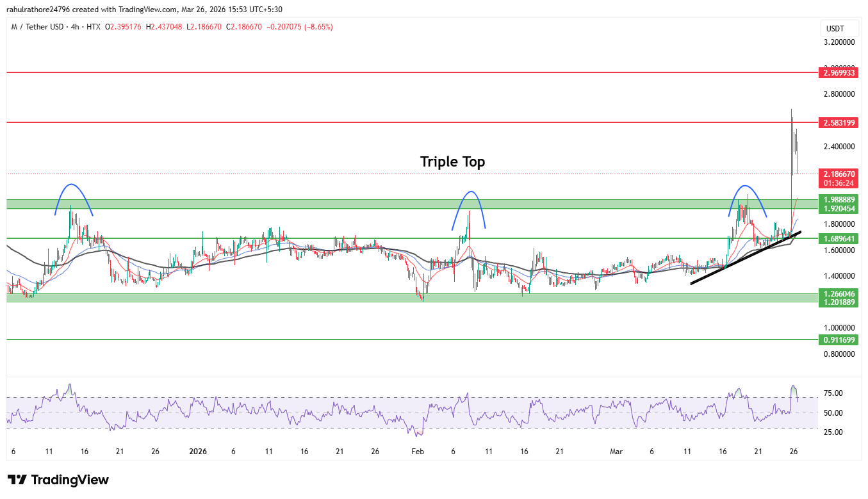Click the red resistance label 2.583199
868x499 pixels.
point(839,122)
